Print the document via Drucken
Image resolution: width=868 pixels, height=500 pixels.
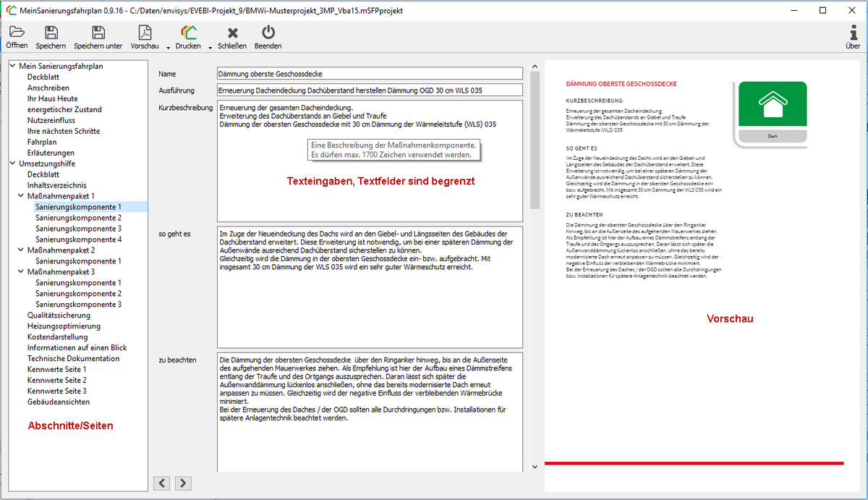[x=188, y=38]
